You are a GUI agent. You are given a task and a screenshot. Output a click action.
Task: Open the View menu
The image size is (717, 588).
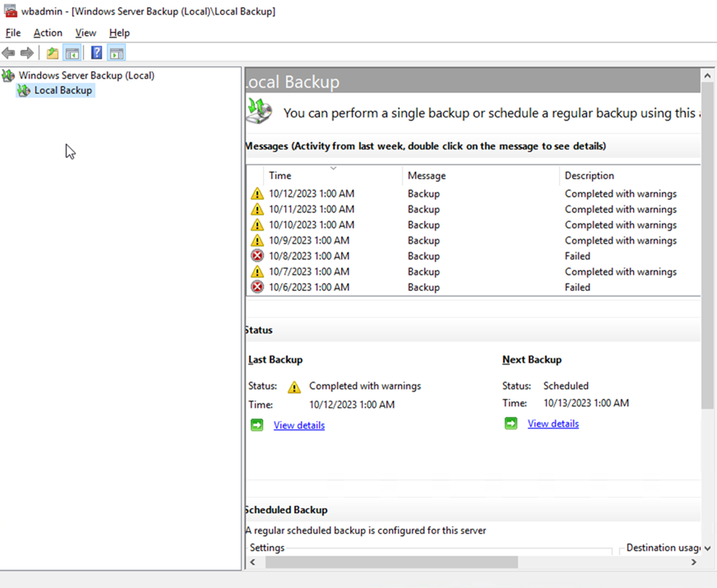[85, 33]
